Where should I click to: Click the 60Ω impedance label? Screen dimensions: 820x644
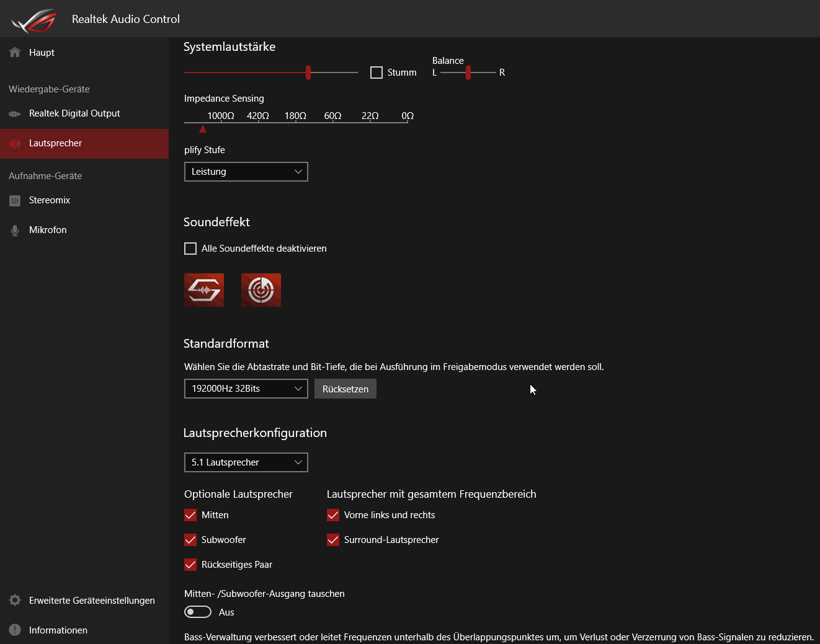[x=333, y=116]
